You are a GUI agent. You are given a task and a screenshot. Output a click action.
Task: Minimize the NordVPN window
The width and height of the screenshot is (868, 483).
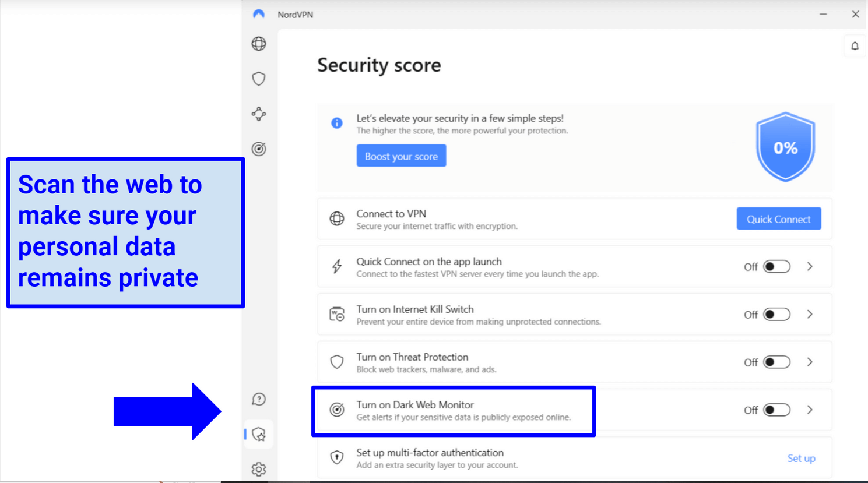[823, 14]
